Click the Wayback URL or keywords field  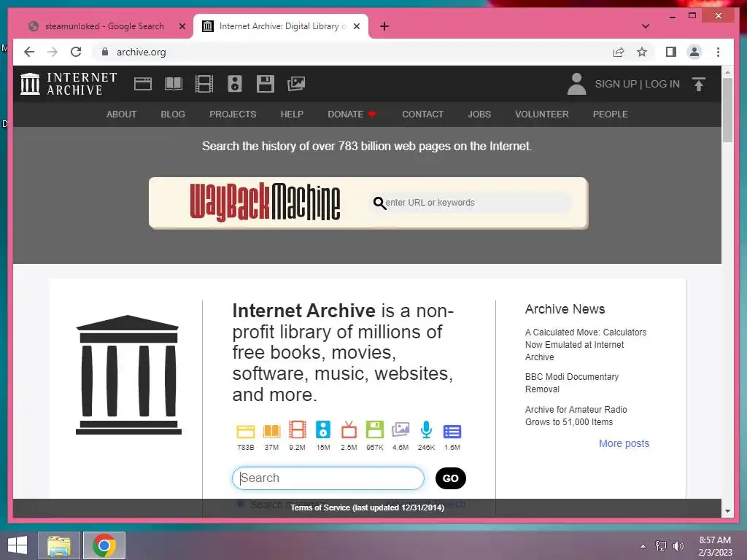tap(471, 203)
